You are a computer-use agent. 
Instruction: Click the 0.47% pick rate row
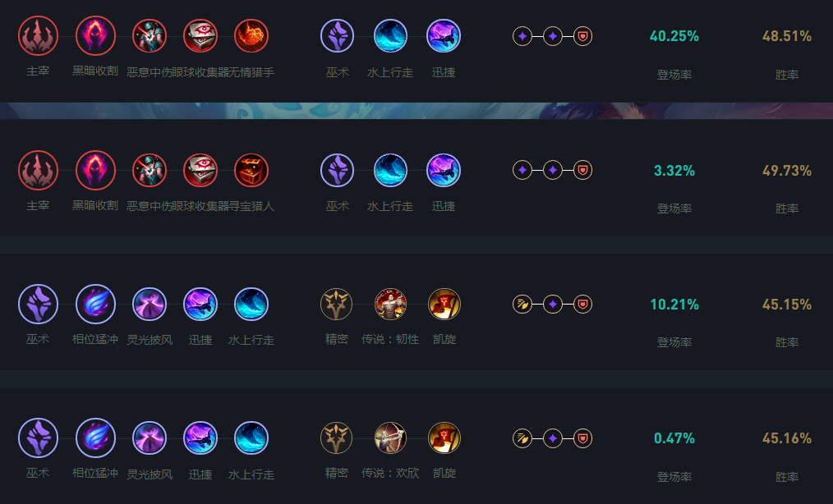416,446
